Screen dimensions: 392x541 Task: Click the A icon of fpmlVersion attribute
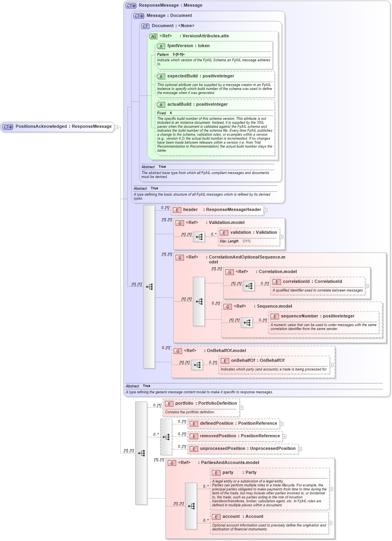coord(161,46)
